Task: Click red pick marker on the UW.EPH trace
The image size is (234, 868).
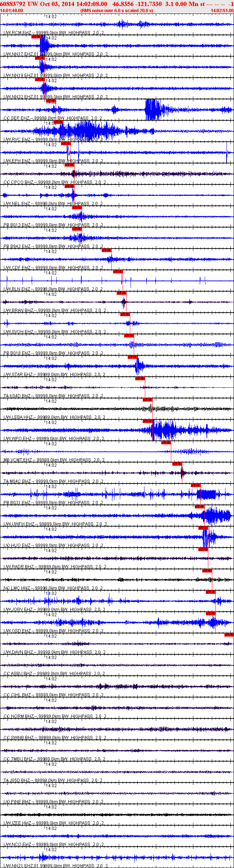Action: [x=66, y=143]
